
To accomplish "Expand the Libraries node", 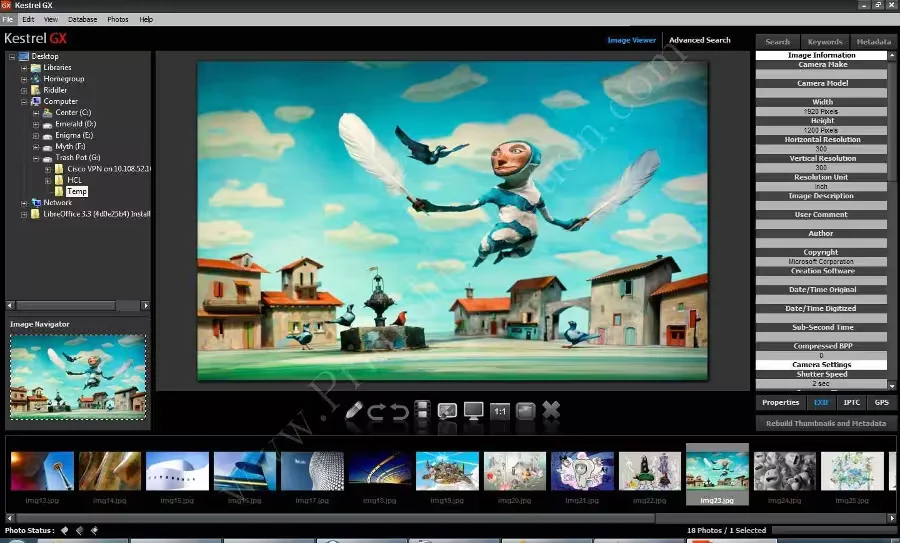I will coord(24,68).
